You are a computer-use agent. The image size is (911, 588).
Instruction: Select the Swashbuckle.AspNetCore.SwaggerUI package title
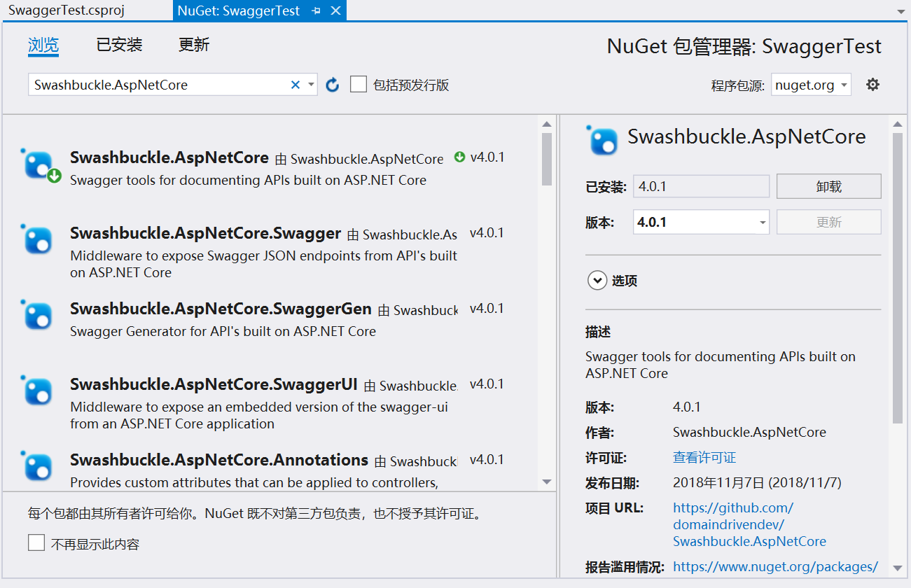pyautogui.click(x=214, y=384)
